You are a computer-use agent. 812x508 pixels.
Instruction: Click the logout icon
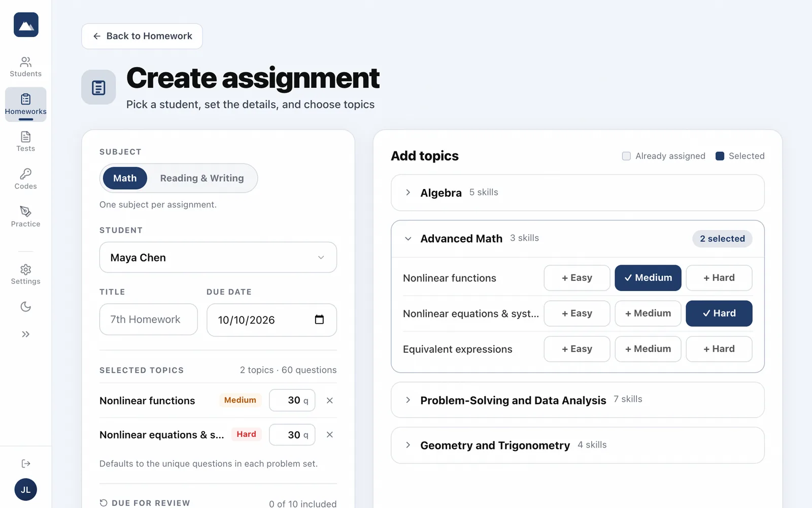pyautogui.click(x=25, y=463)
